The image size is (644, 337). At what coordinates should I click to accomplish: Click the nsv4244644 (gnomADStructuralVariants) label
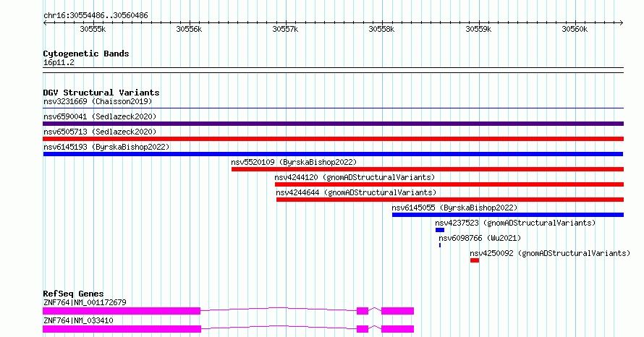pyautogui.click(x=356, y=192)
